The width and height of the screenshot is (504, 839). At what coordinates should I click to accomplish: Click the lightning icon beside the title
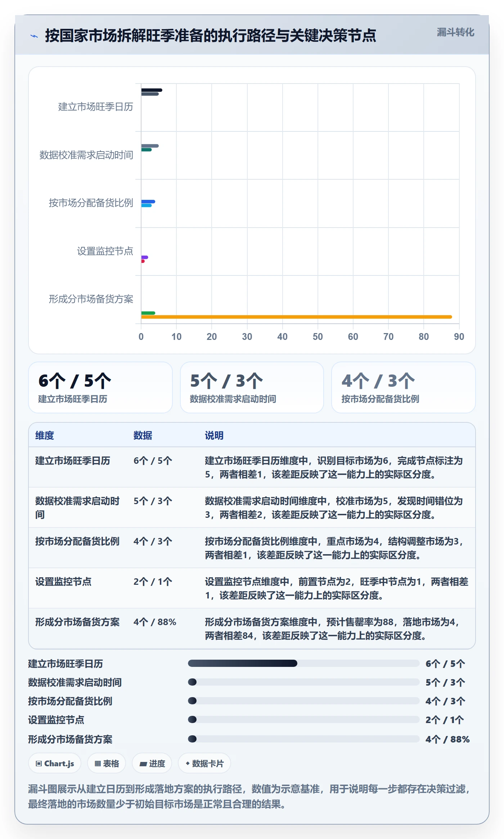coord(34,36)
